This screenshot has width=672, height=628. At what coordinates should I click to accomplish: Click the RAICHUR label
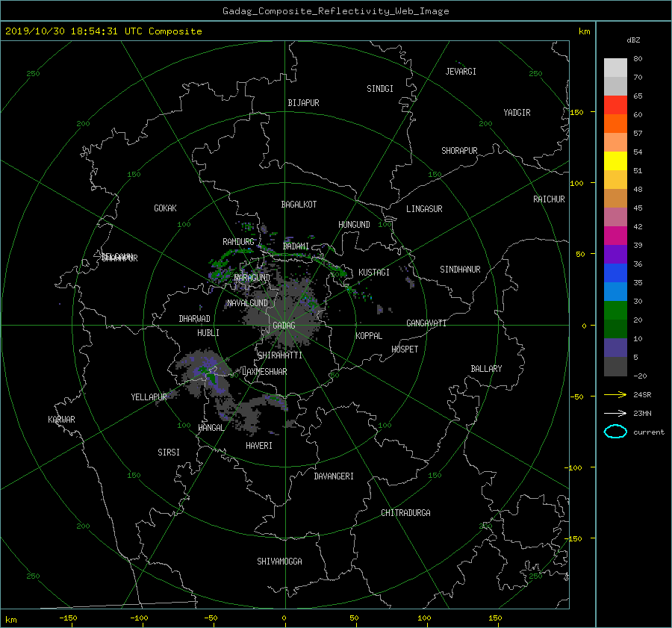(x=549, y=199)
